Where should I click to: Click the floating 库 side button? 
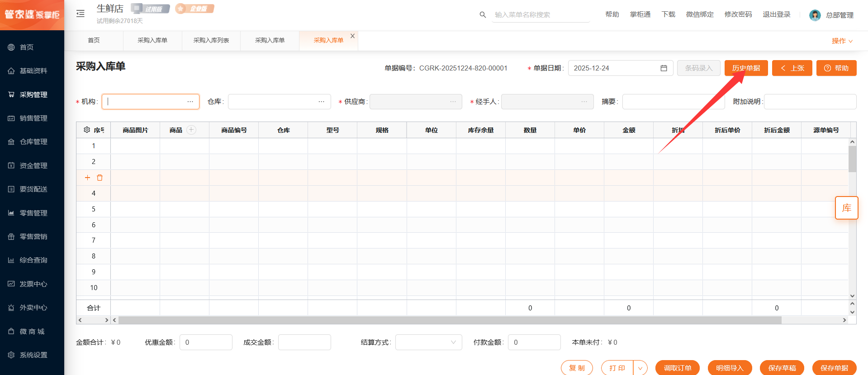(846, 208)
